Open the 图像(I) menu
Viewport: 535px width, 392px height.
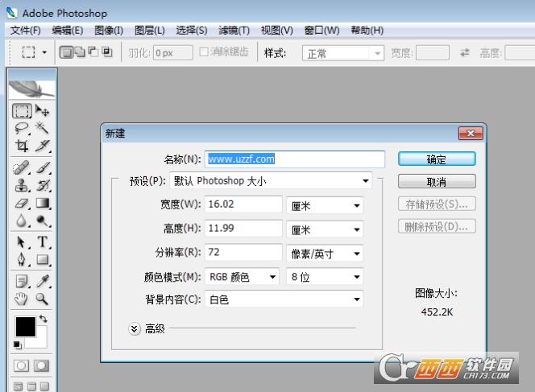pos(109,31)
